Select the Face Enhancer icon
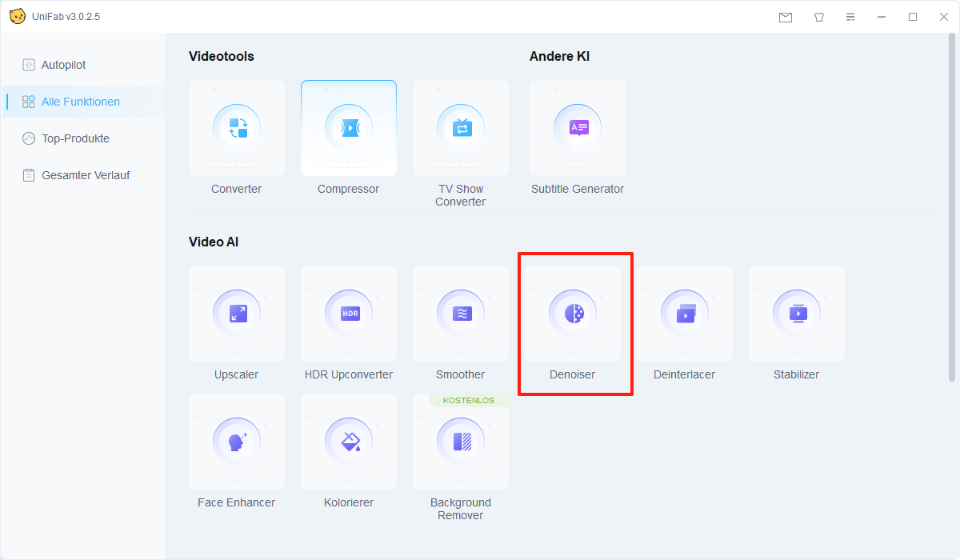 click(237, 442)
